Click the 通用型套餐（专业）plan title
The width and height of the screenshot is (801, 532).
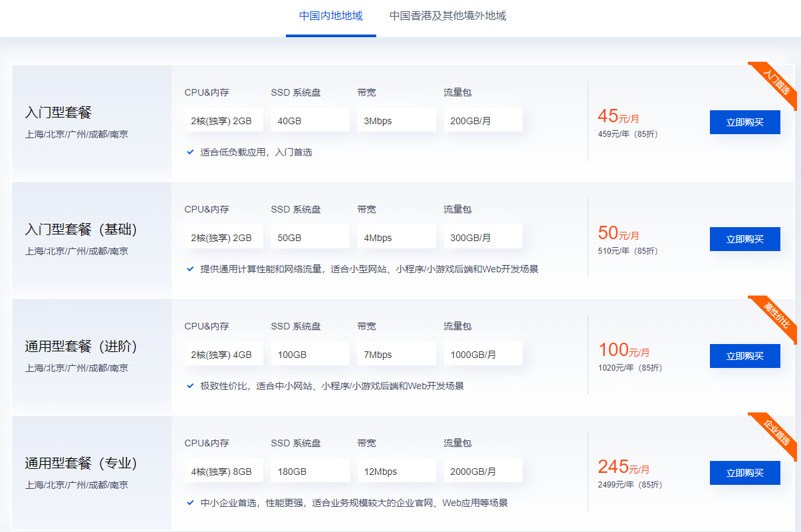click(x=81, y=464)
